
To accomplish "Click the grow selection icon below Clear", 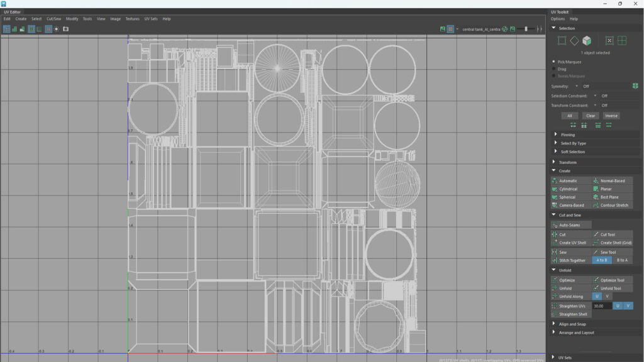I will [x=584, y=125].
